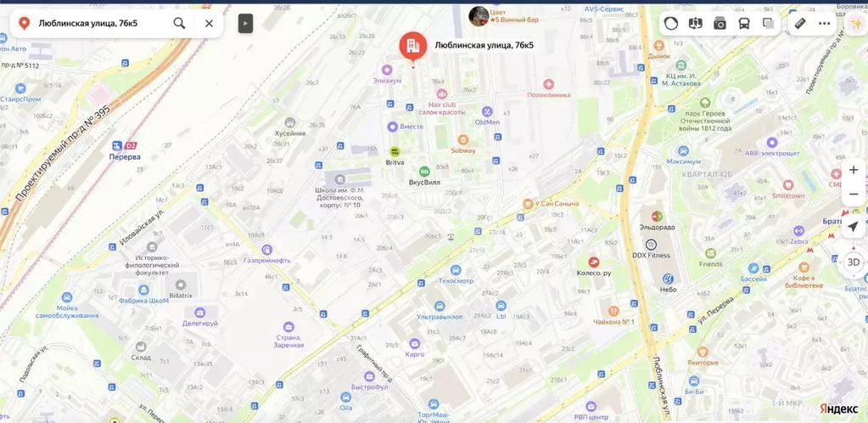Open the Якитория restaurant marker
Image resolution: width=868 pixels, height=423 pixels.
tap(703, 352)
